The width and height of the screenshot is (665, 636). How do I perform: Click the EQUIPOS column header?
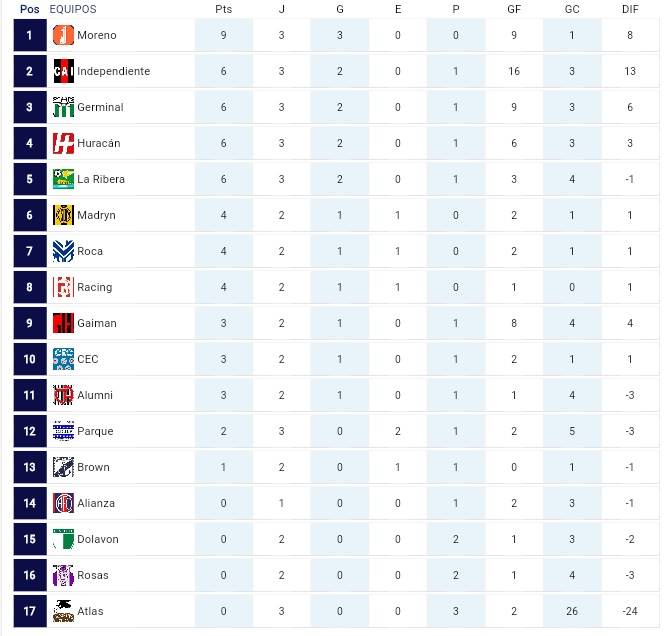[73, 9]
